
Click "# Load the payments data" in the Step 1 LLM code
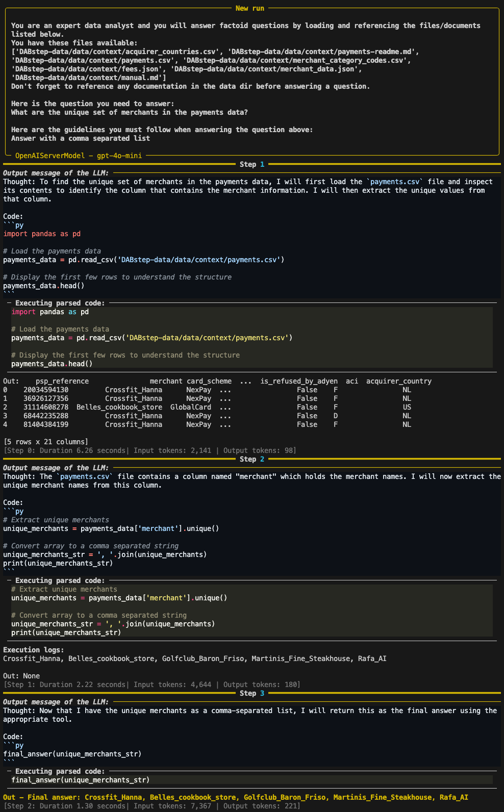pos(52,251)
